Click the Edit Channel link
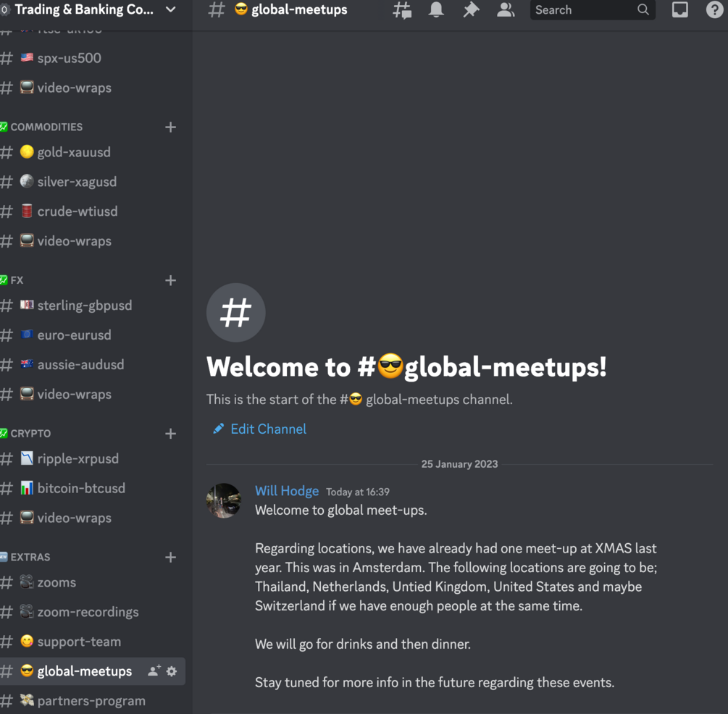This screenshot has height=714, width=728. tap(268, 429)
